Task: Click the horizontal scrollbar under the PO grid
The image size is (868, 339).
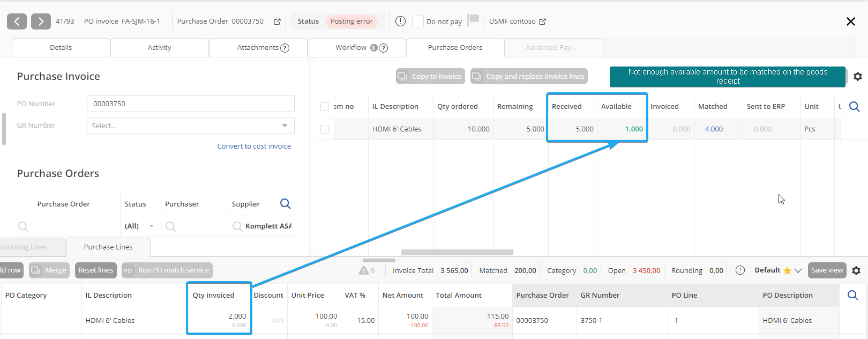Action: point(457,252)
